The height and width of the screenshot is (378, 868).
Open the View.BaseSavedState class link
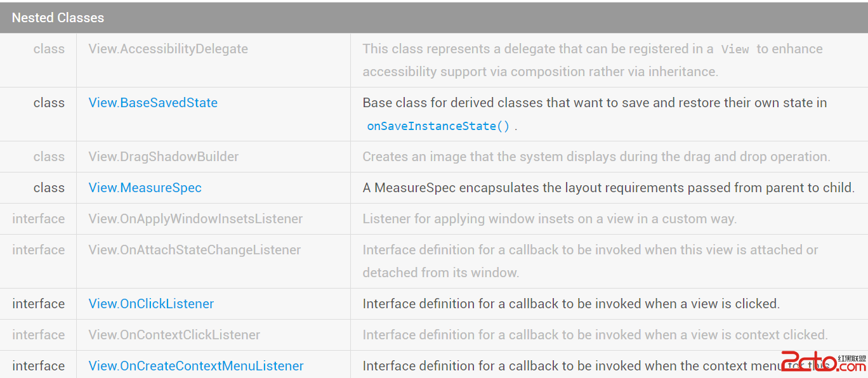(x=153, y=103)
